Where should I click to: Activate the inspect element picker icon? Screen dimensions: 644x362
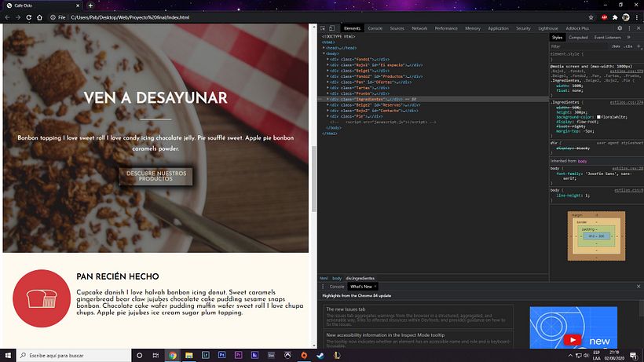(323, 28)
